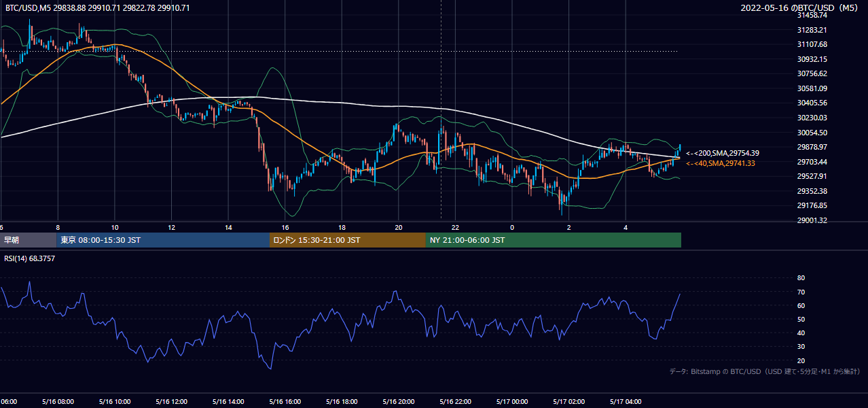
Task: Click the BTC/USD,M5 OHLC header text
Action: [98, 8]
